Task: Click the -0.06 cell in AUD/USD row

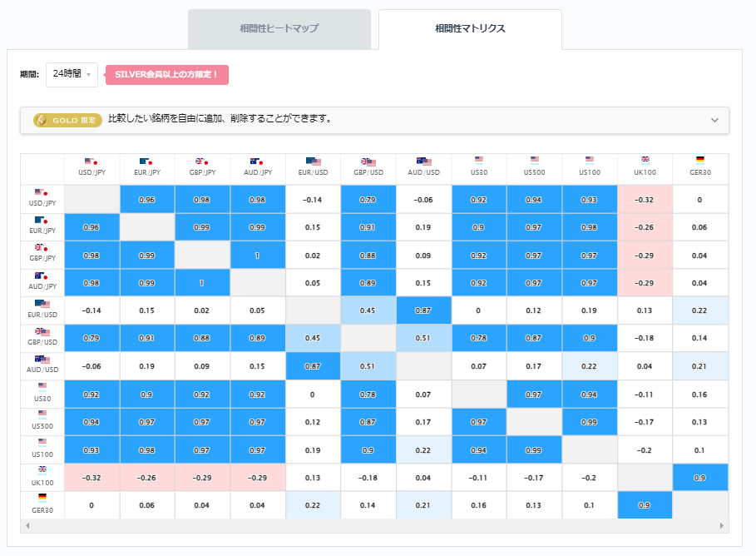Action: (x=91, y=366)
